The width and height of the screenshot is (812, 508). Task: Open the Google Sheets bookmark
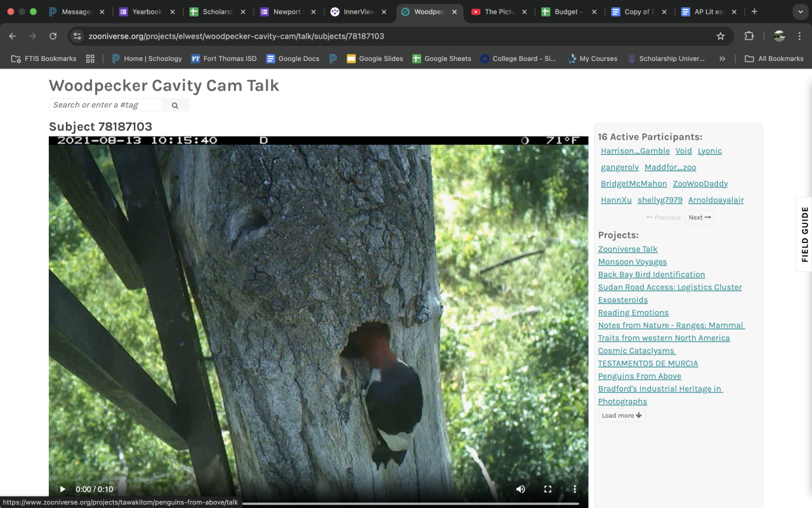pos(442,58)
